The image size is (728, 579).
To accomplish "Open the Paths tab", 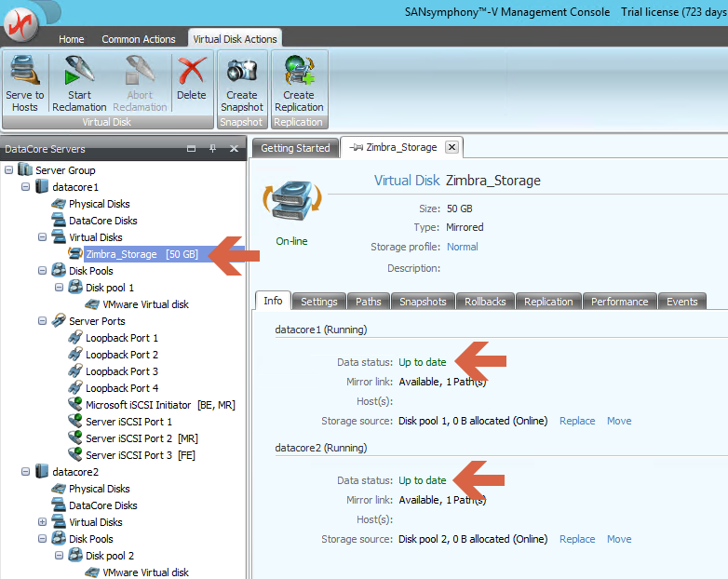I will point(368,302).
